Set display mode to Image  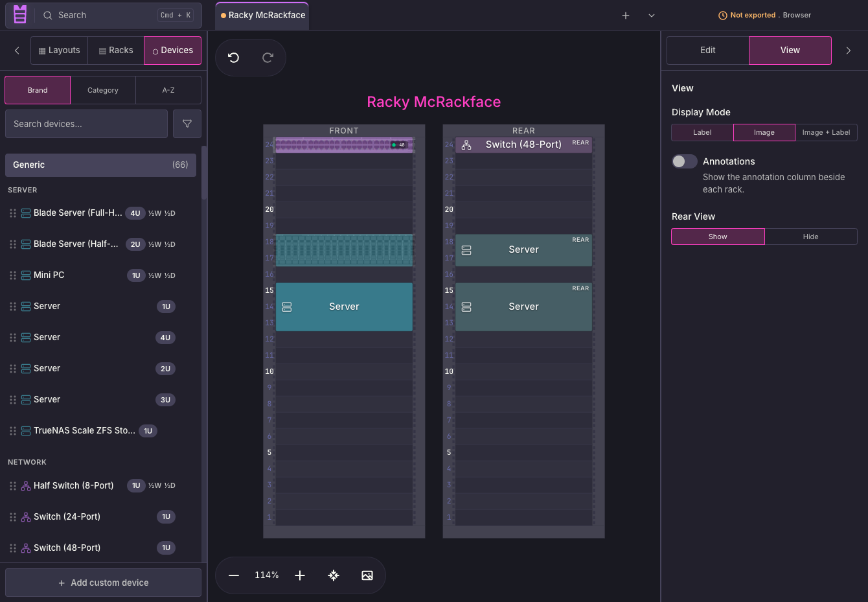coord(764,132)
